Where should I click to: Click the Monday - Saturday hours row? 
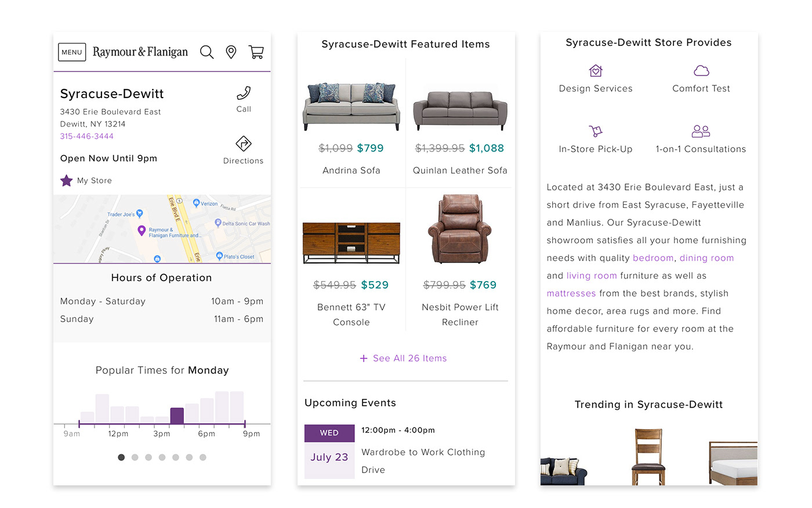(x=162, y=301)
